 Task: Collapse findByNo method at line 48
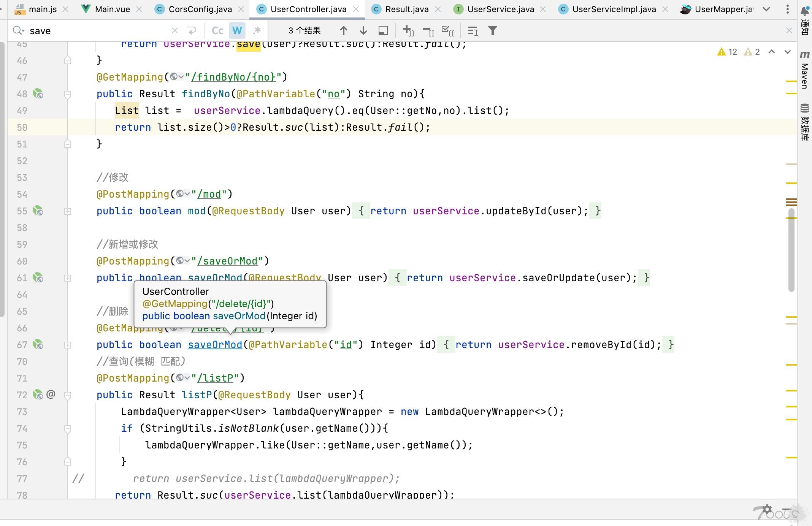[x=68, y=94]
